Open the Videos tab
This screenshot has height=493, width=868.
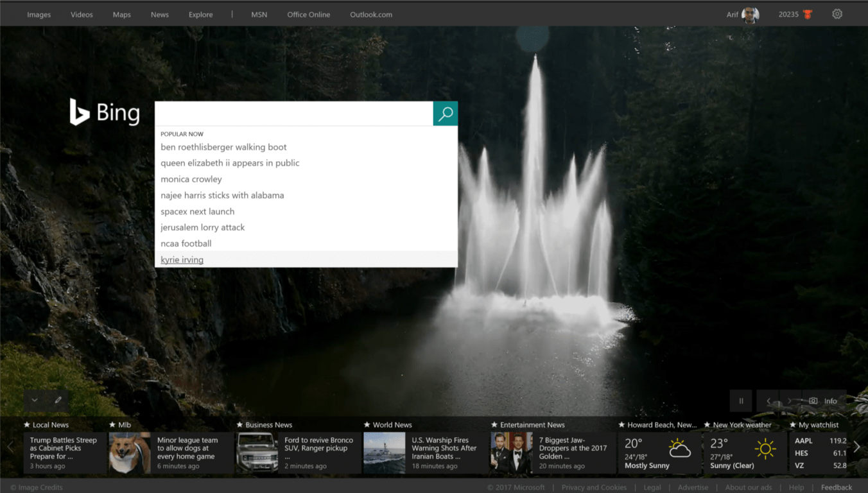(x=82, y=15)
